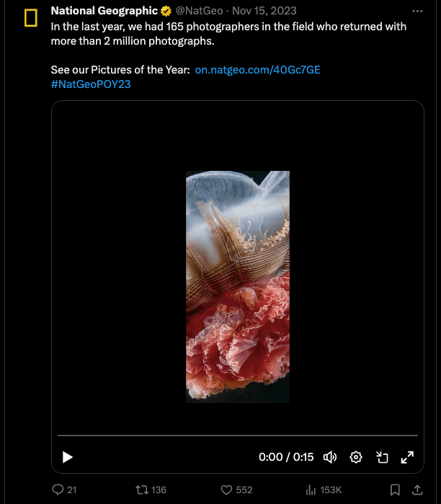Open the @NatGeo handle
The width and height of the screenshot is (441, 504).
click(x=199, y=11)
